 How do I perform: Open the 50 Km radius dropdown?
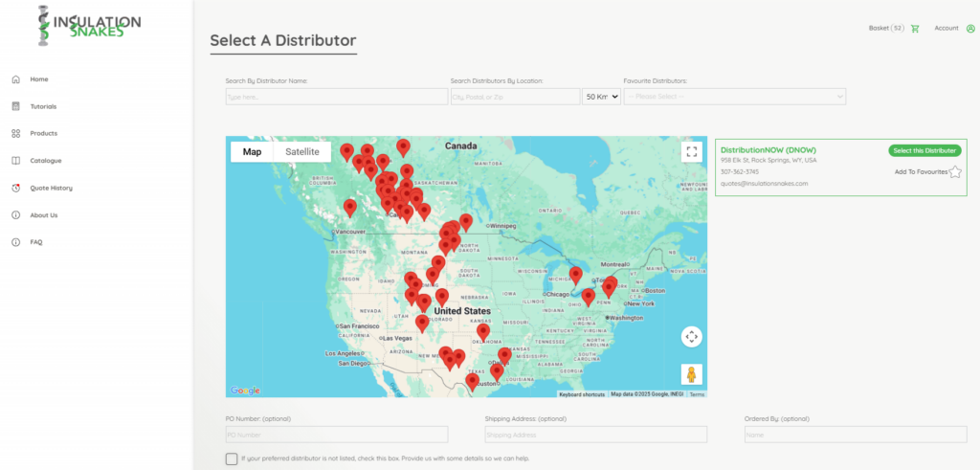602,97
